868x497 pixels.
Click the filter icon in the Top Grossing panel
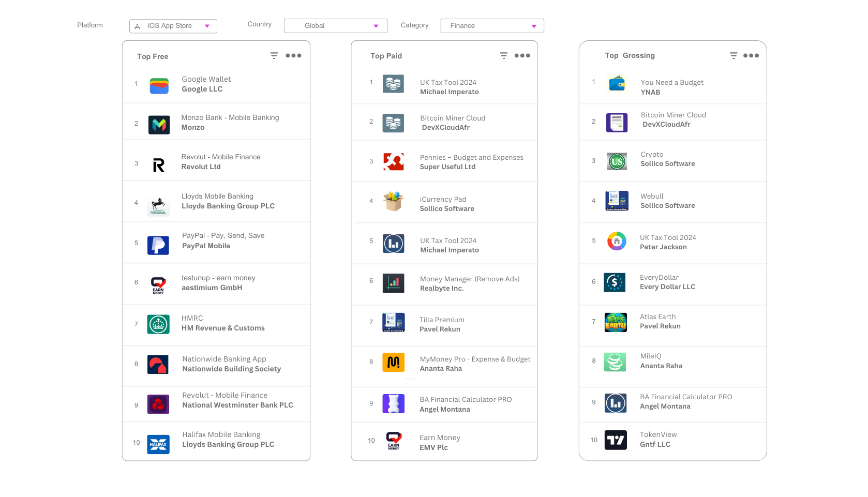[x=734, y=55]
